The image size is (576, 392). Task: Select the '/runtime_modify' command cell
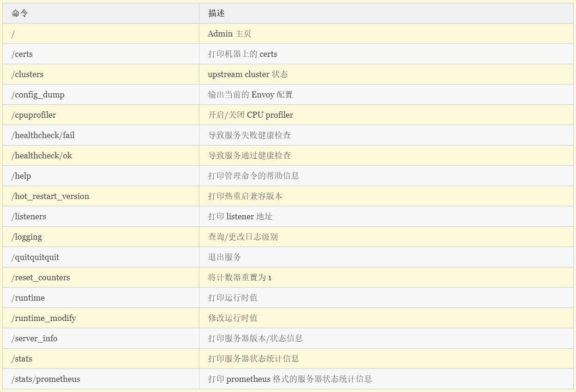(101, 318)
